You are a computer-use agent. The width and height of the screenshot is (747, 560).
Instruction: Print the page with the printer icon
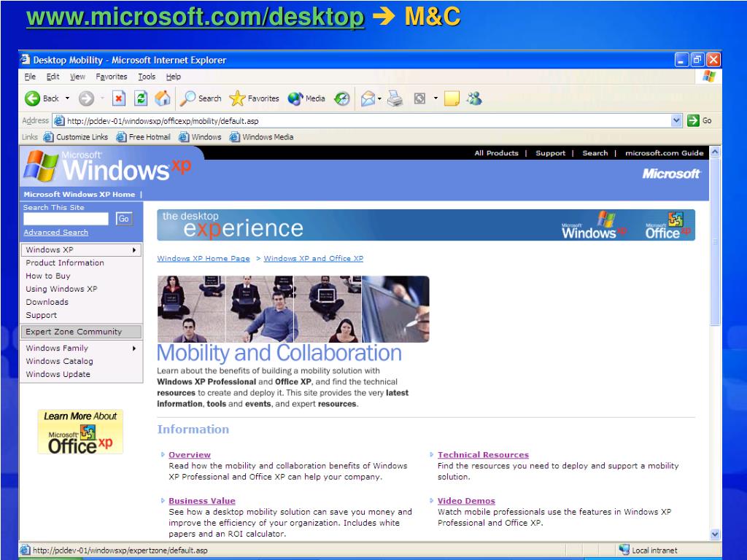395,98
